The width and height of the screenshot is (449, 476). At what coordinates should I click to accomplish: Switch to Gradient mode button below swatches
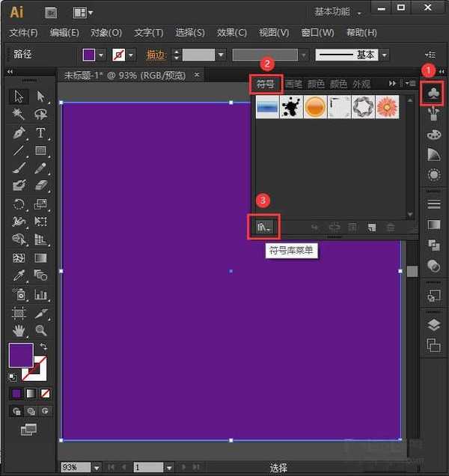point(31,393)
